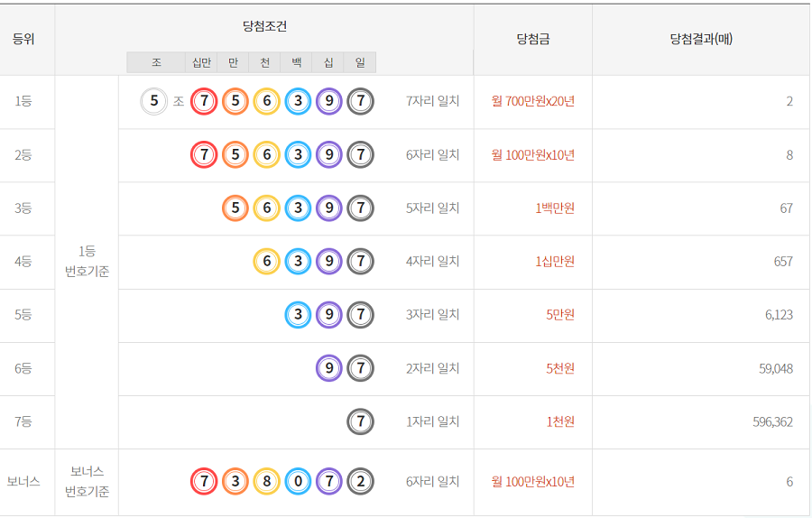
Task: Click the 월 700만원x20년 prize text
Action: tap(532, 101)
